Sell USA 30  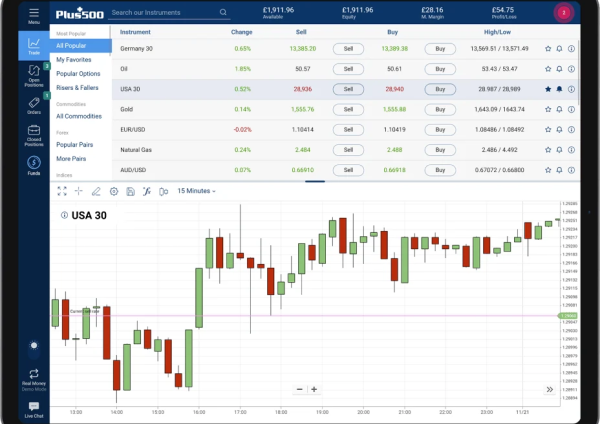point(348,89)
